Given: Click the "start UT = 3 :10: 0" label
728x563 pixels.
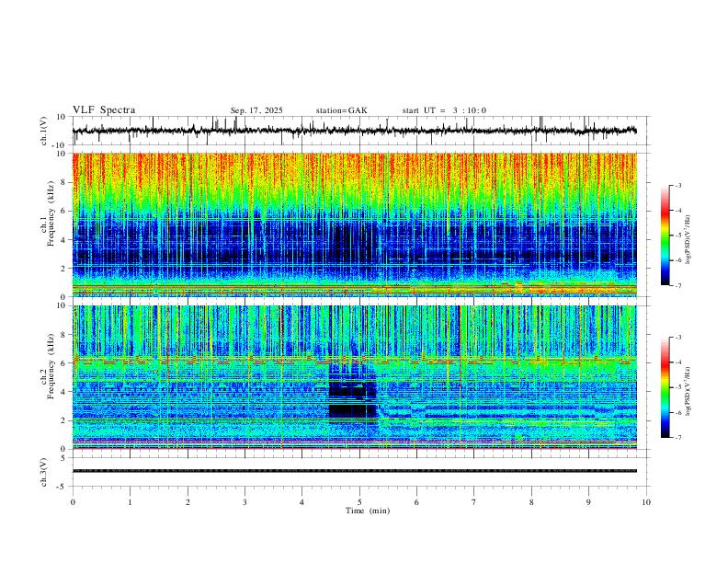Looking at the screenshot, I should tap(444, 110).
